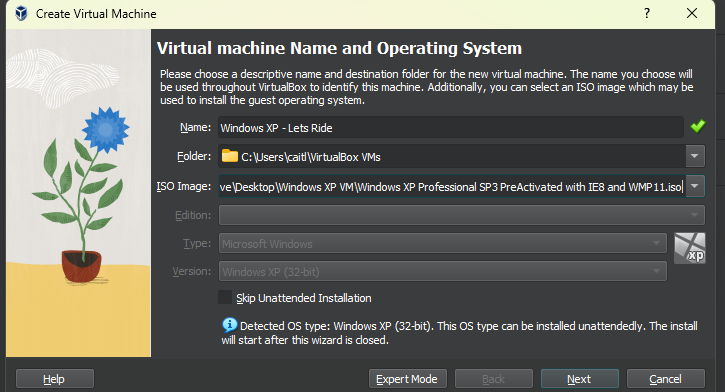Enable Skip Unattended Installation checkbox
725x392 pixels.
point(225,297)
